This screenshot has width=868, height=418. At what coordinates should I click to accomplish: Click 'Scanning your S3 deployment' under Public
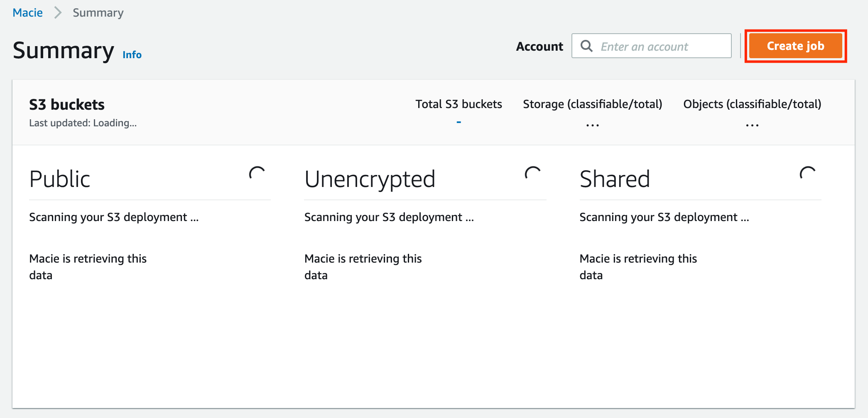pos(114,217)
